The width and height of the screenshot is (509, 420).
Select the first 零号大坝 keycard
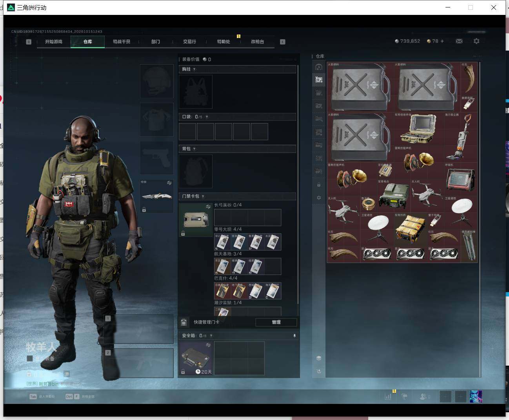(x=222, y=242)
